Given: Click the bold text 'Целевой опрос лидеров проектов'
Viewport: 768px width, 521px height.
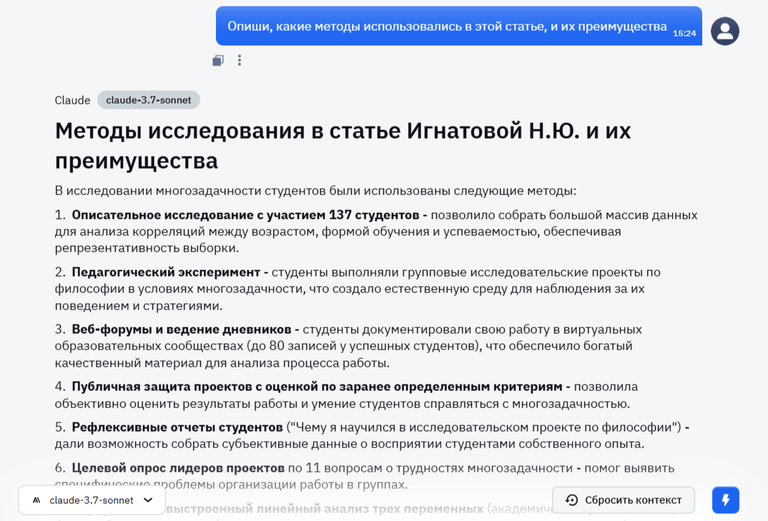Looking at the screenshot, I should point(178,468).
